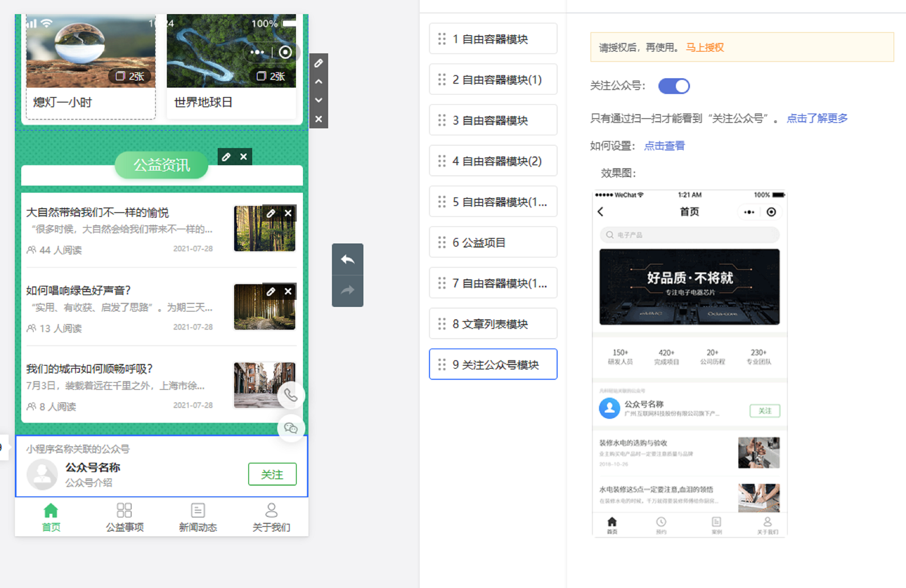Screen dimensions: 906x588
Task: Move module down with chevron arrow
Action: 318,100
